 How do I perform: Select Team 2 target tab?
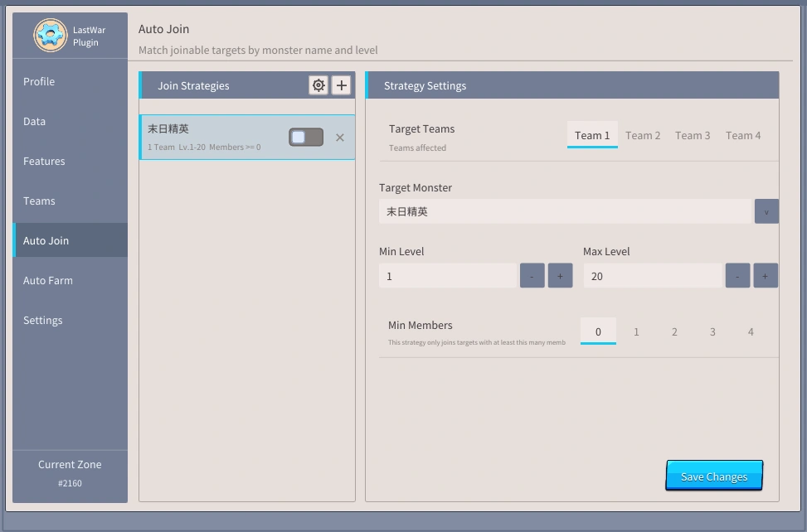click(x=643, y=135)
